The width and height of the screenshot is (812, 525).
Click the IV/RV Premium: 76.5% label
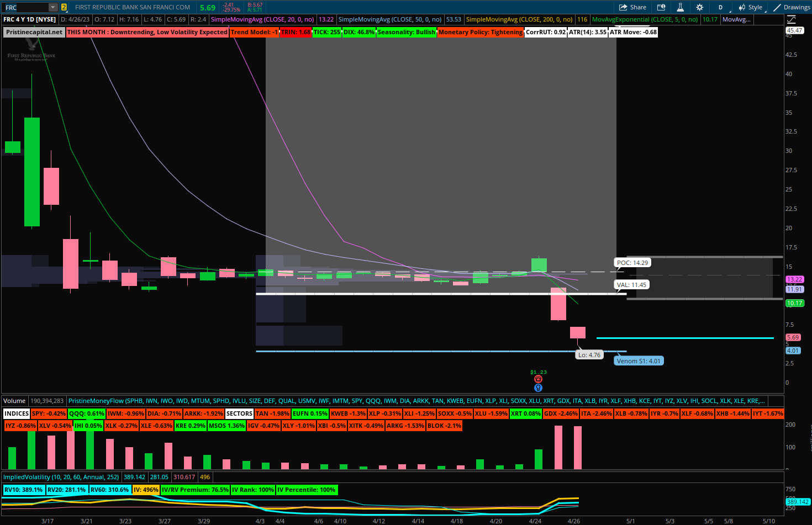[x=195, y=490]
